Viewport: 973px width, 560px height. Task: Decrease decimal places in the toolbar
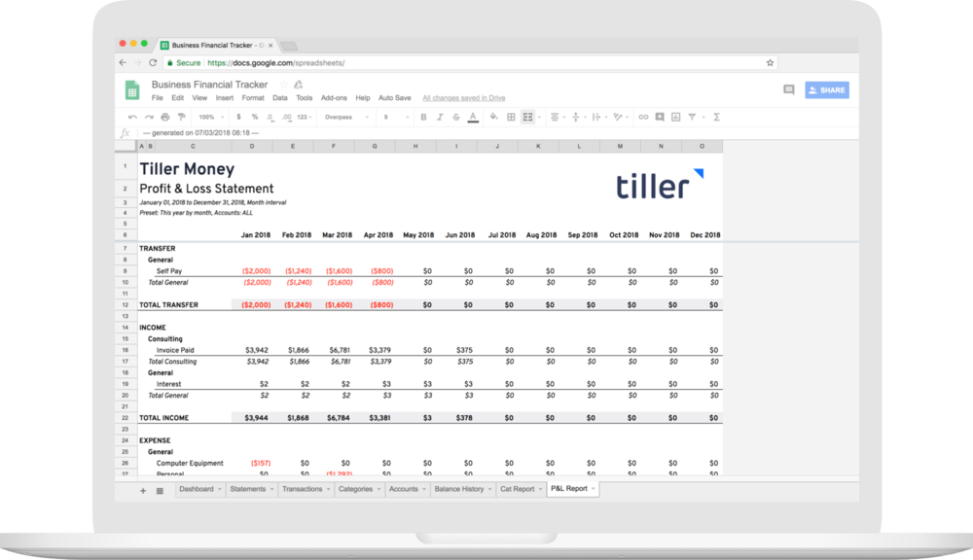270,117
